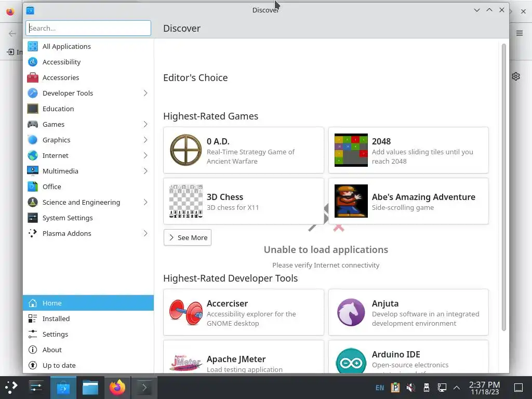532x399 pixels.
Task: Click the Apache JMeter logo icon
Action: [186, 363]
